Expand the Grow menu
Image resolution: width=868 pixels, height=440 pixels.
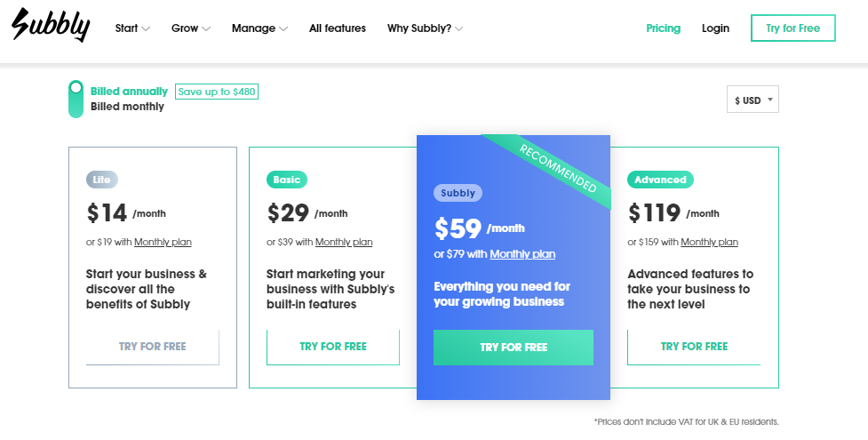click(x=190, y=28)
